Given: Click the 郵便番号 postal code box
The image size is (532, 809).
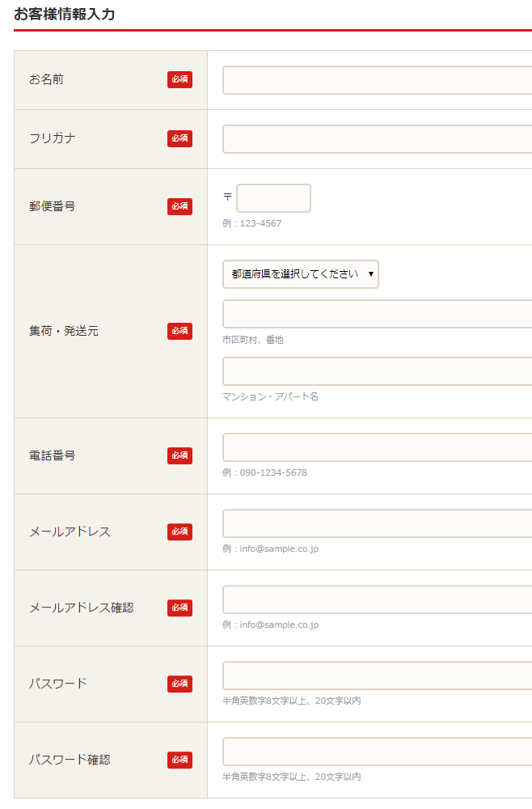Looking at the screenshot, I should 273,198.
